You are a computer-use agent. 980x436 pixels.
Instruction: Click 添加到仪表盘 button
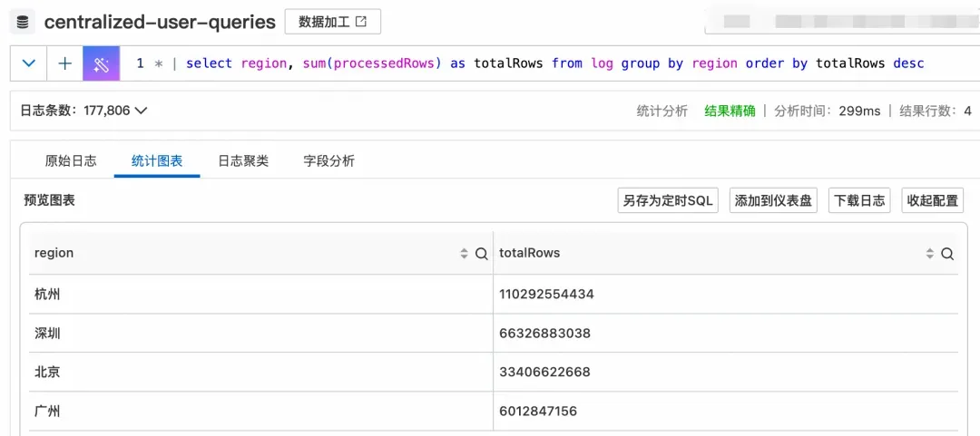coord(773,200)
